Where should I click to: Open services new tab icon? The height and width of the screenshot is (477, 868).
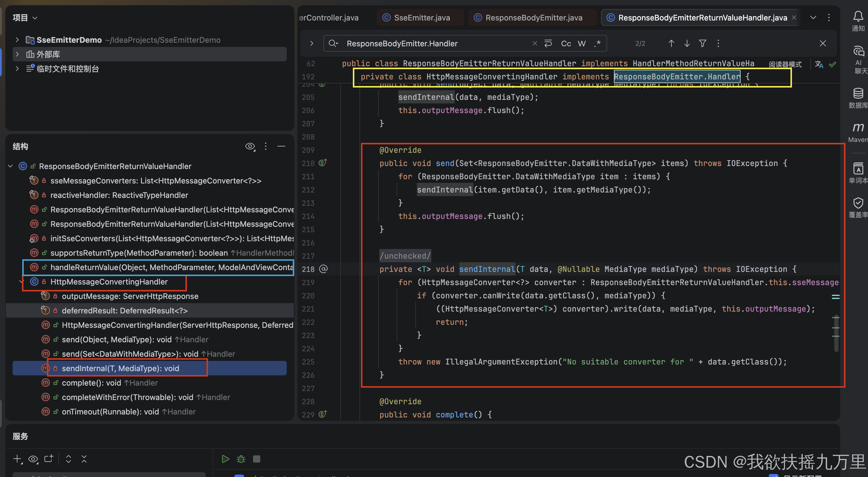click(49, 459)
